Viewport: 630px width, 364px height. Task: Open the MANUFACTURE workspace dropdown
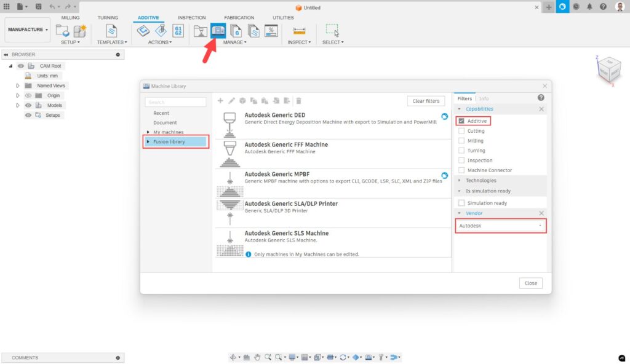point(28,30)
